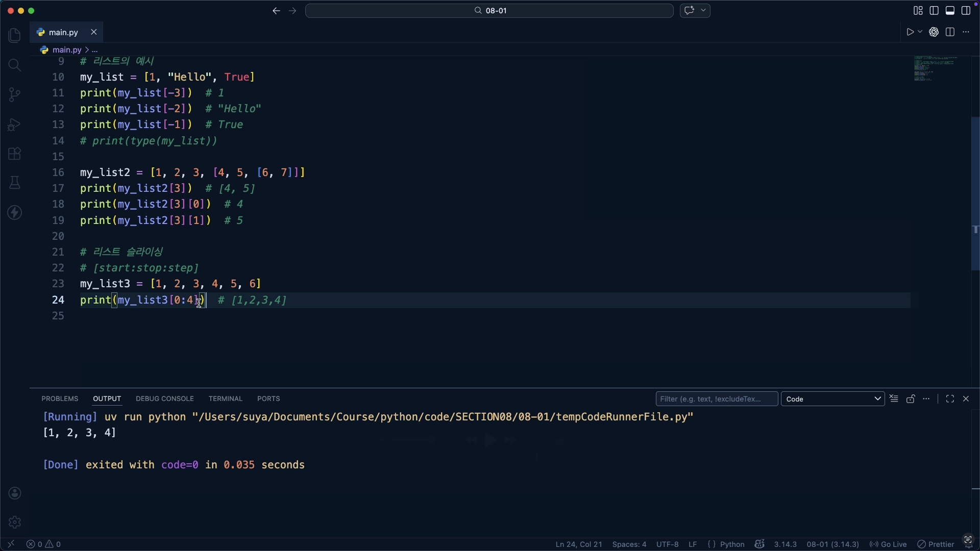Open the chat dropdown chevron in title bar
Viewport: 980px width, 551px height.
point(704,11)
